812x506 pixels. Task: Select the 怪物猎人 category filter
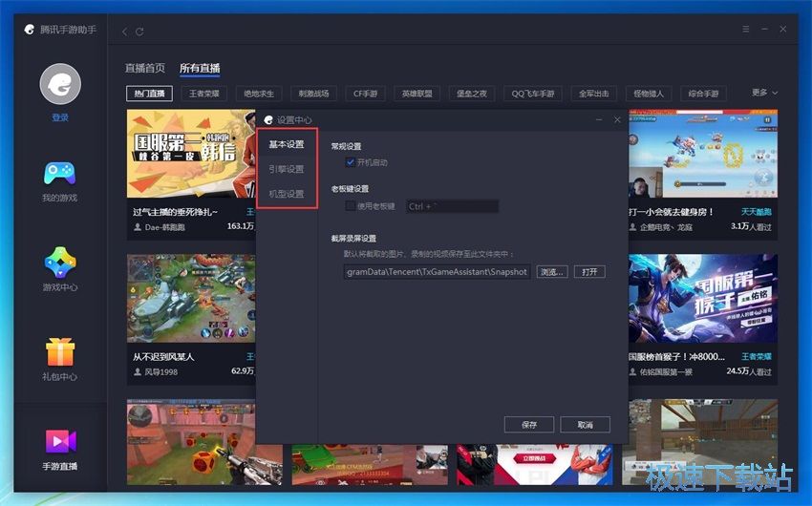[649, 94]
